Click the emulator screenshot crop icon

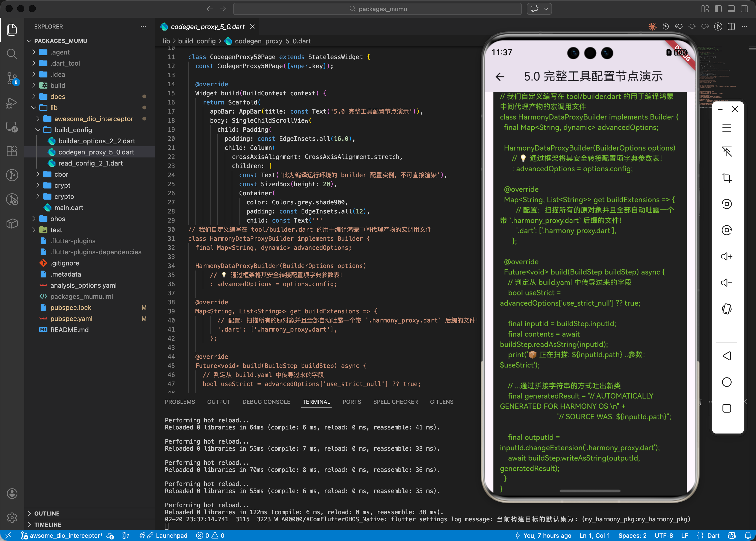(726, 178)
